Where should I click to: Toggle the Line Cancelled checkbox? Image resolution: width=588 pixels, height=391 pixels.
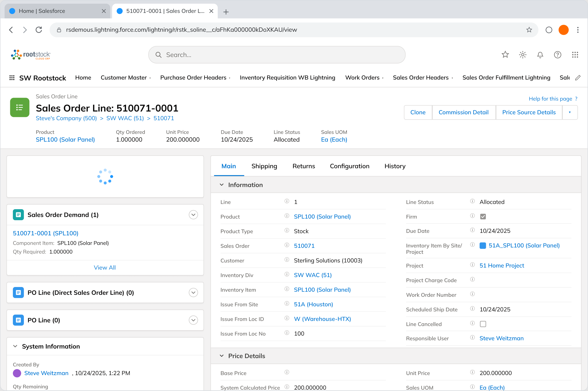click(483, 324)
